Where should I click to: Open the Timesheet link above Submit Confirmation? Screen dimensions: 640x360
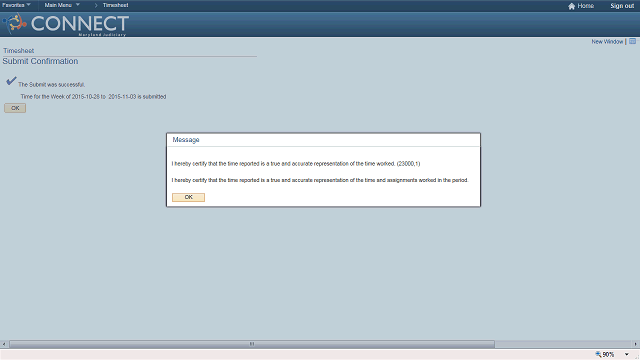click(x=18, y=51)
